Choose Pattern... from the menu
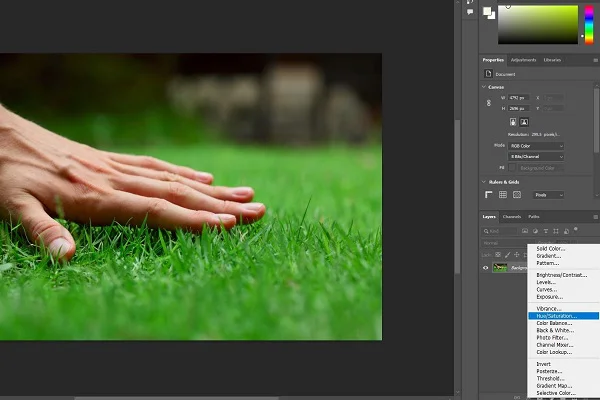The image size is (600, 400). click(563, 263)
